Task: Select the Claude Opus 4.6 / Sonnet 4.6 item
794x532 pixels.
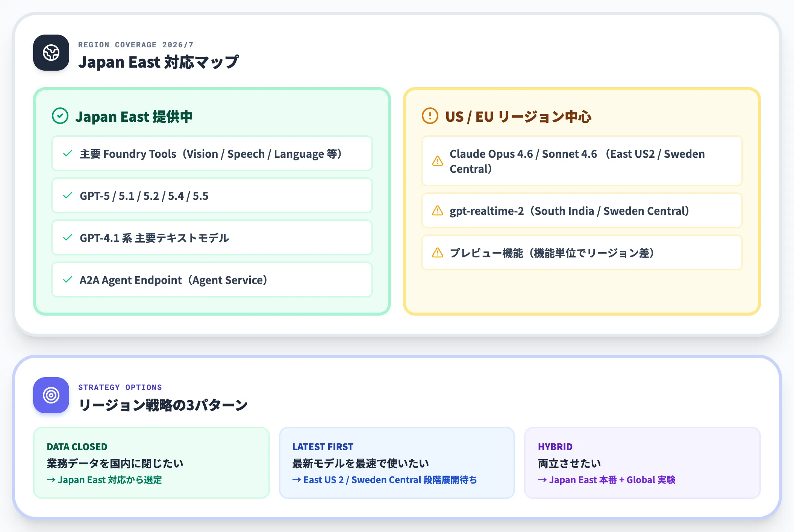Action: tap(582, 161)
